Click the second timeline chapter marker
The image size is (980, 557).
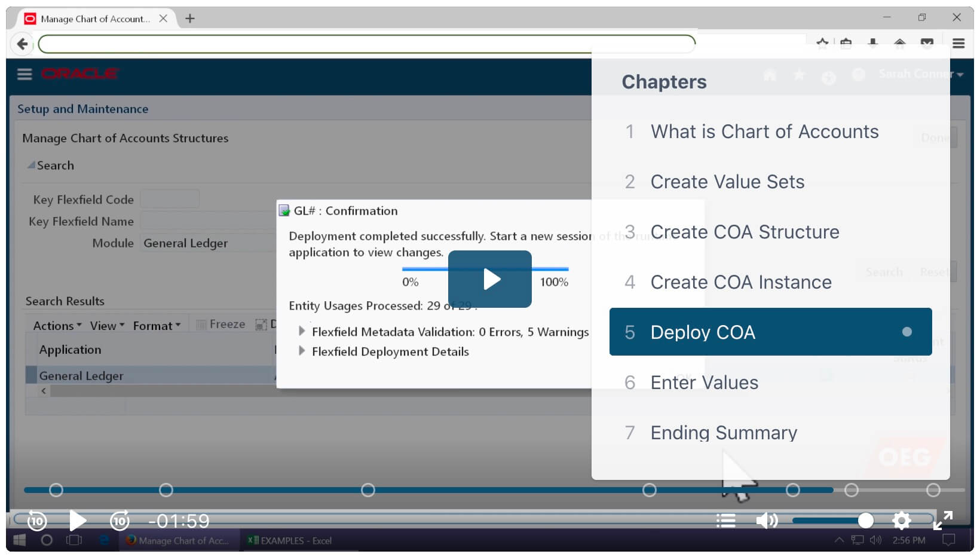click(x=166, y=490)
